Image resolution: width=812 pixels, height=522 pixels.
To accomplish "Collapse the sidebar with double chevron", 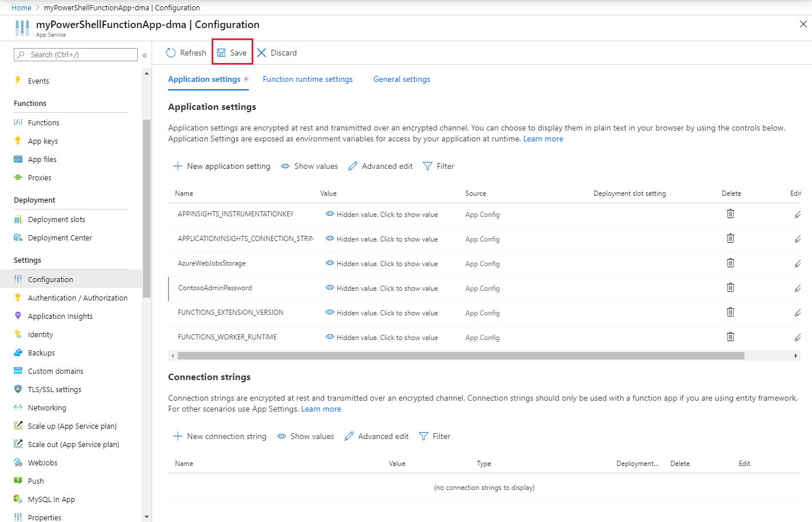I will point(145,55).
